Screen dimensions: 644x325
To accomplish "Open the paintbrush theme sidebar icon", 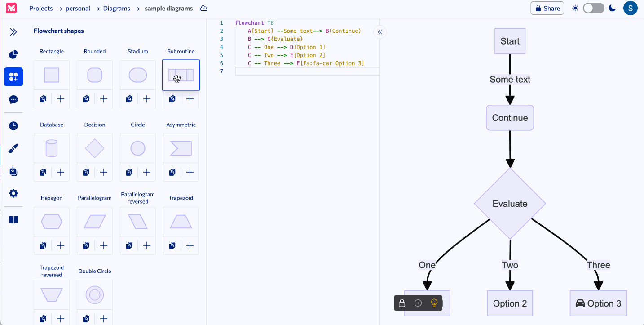I will (x=13, y=148).
